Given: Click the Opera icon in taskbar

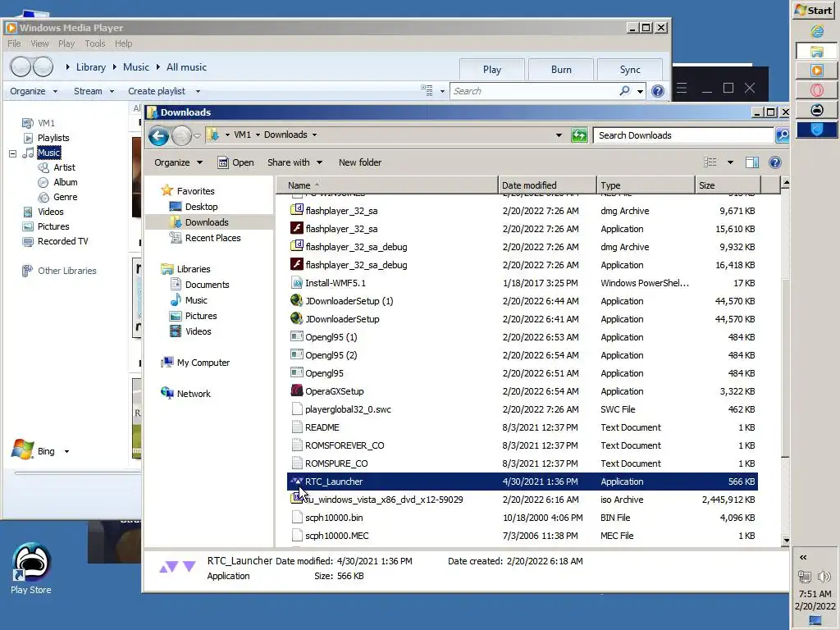Looking at the screenshot, I should tap(816, 90).
